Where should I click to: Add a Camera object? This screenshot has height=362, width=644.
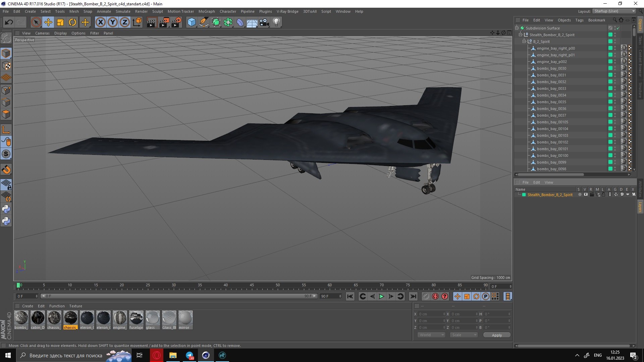tap(264, 22)
